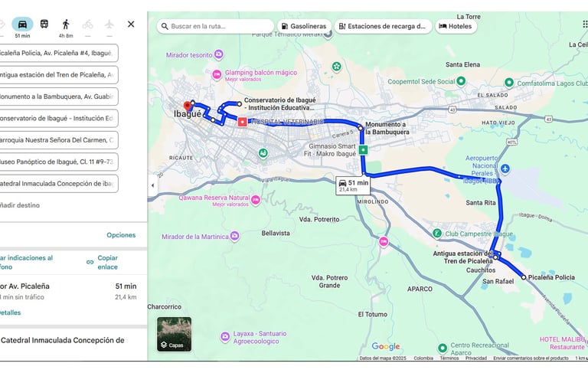Open the Privacidad link in footer
The height and width of the screenshot is (373, 588).
coord(476,358)
